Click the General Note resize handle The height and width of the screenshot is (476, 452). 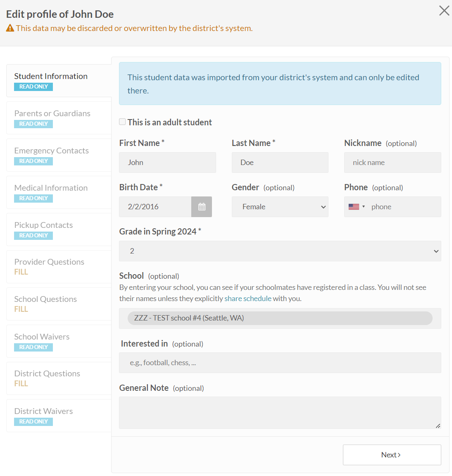click(x=438, y=426)
